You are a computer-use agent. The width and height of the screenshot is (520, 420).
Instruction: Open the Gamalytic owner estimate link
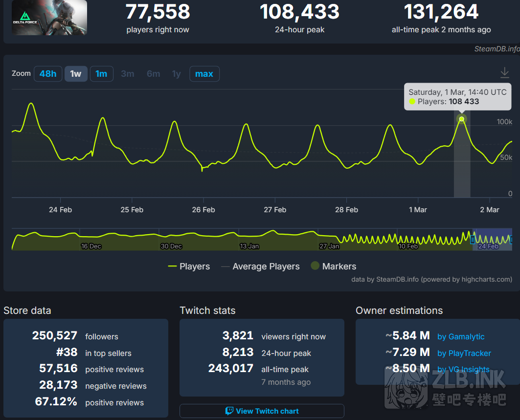[461, 336]
